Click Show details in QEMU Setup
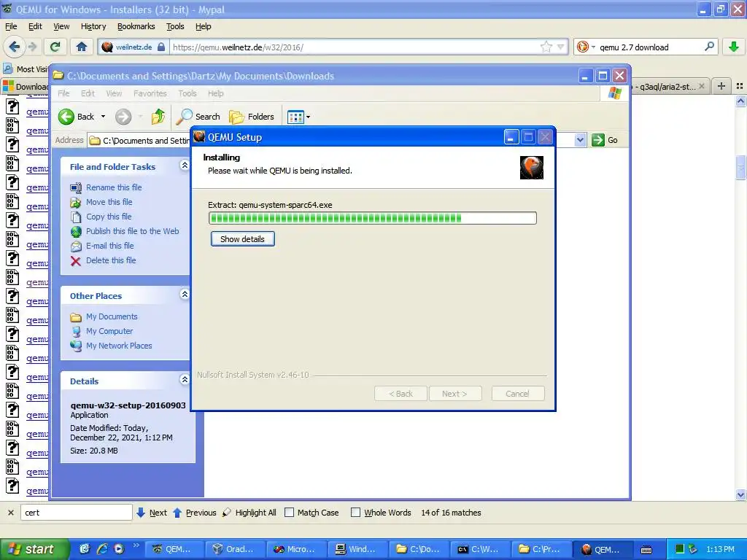The image size is (747, 560). [242, 239]
